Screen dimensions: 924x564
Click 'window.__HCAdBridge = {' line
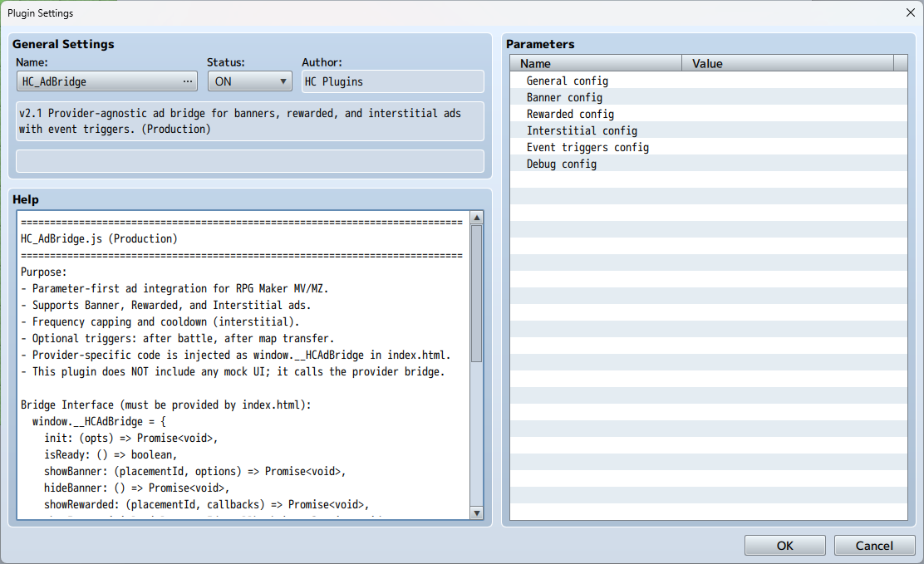(99, 421)
